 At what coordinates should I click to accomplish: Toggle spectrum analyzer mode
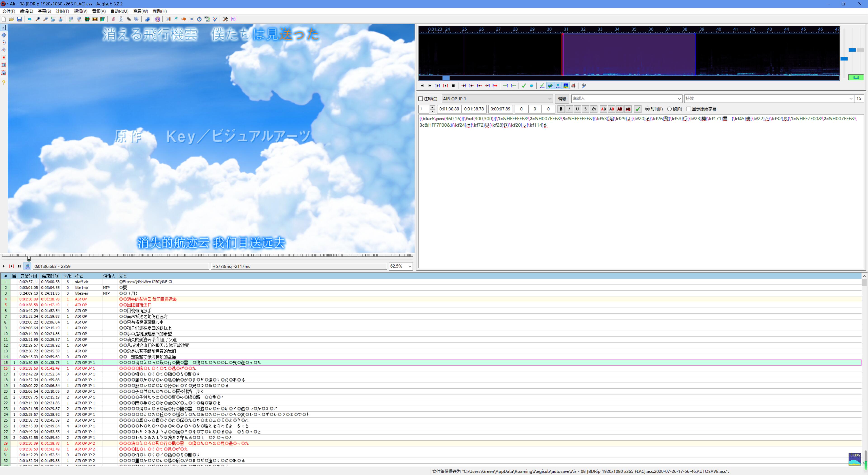coord(566,86)
